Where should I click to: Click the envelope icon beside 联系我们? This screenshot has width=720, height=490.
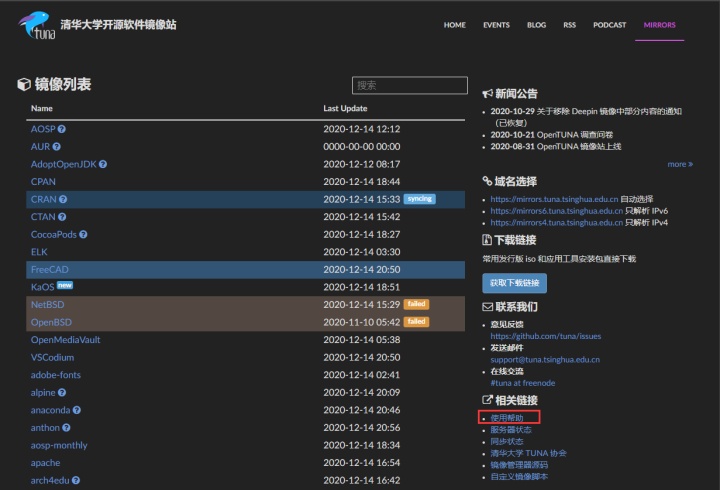[487, 307]
